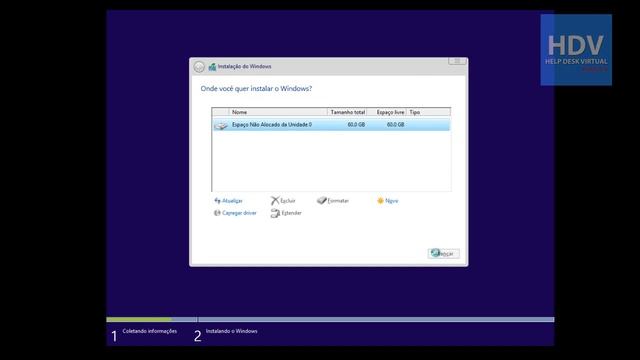Image resolution: width=640 pixels, height=360 pixels.
Task: Click the Espaço livre column header
Action: [x=387, y=112]
